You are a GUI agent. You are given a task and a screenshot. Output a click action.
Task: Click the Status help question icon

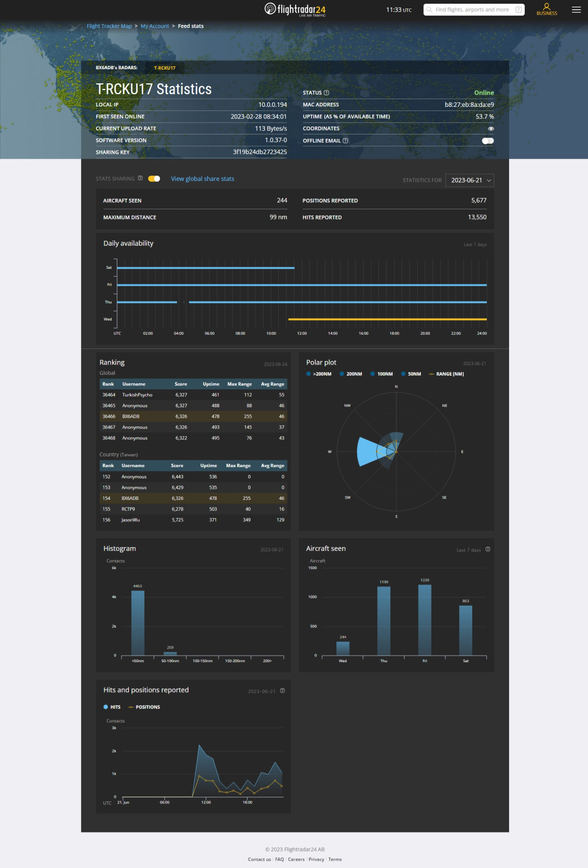pyautogui.click(x=327, y=93)
